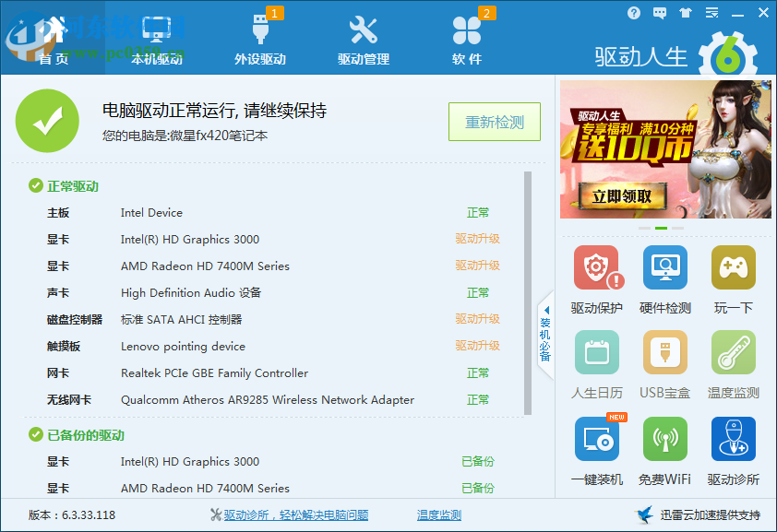Open the feedback message icon
The width and height of the screenshot is (777, 532).
[x=659, y=12]
